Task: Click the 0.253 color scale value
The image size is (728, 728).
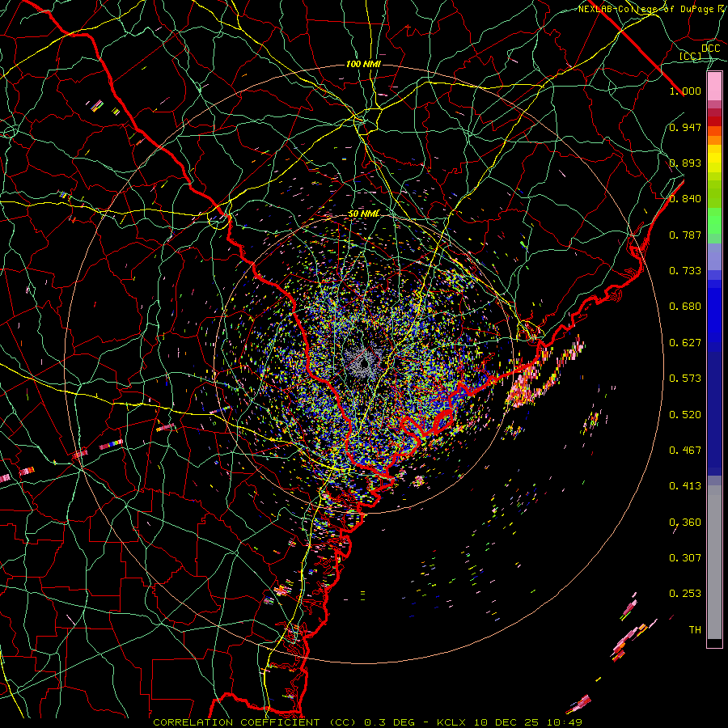Action: click(685, 594)
